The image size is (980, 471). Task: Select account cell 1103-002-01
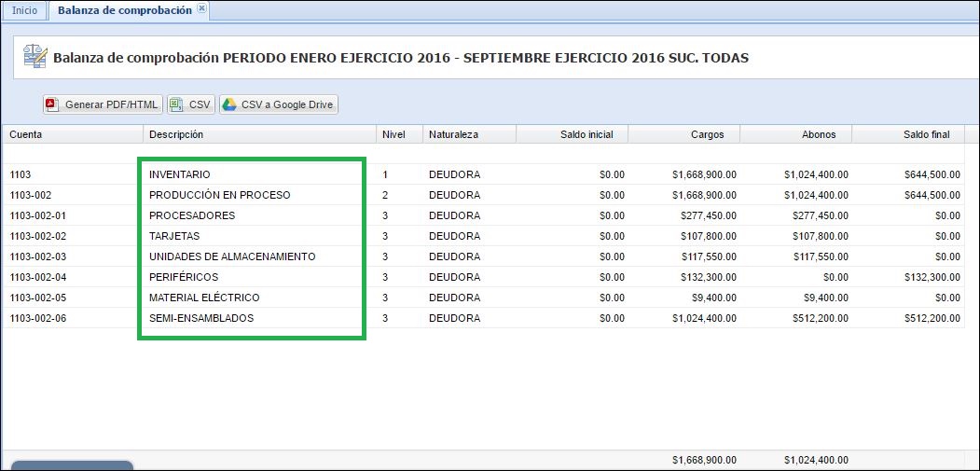38,215
